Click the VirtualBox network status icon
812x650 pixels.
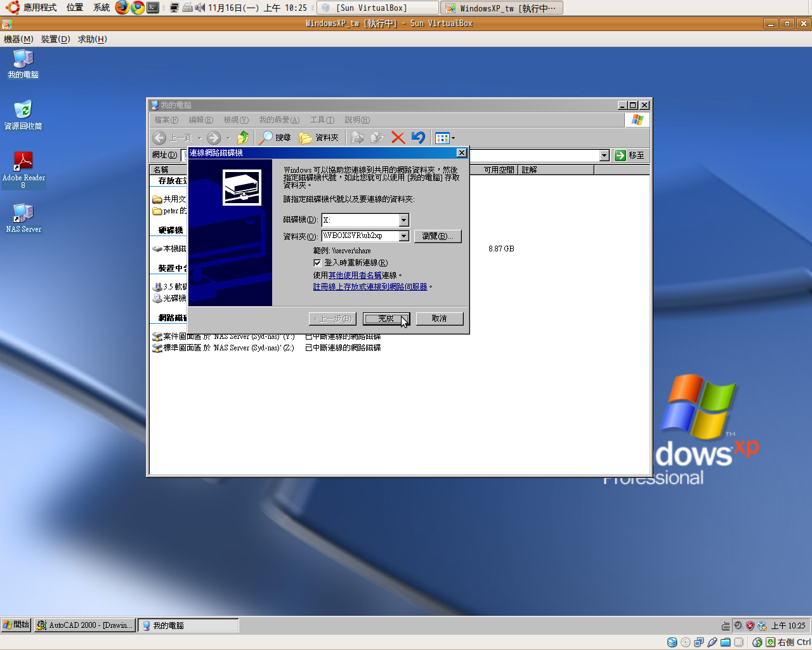click(698, 642)
